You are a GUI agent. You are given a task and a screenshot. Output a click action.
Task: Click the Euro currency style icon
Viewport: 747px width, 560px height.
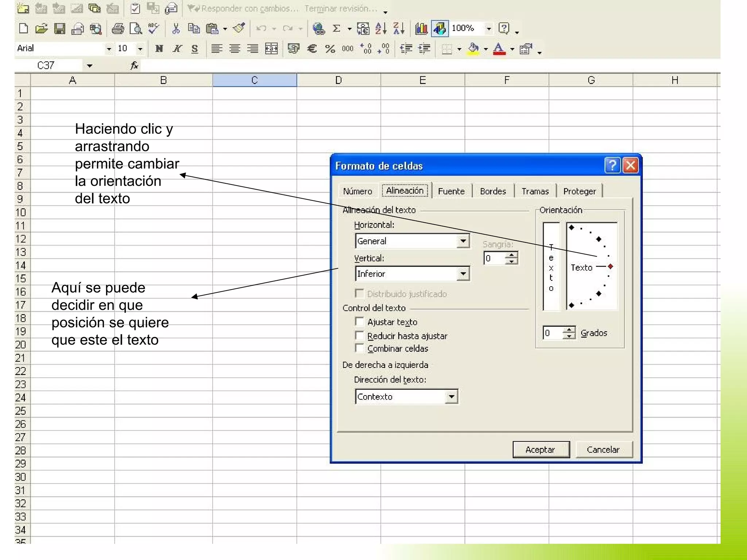(312, 48)
